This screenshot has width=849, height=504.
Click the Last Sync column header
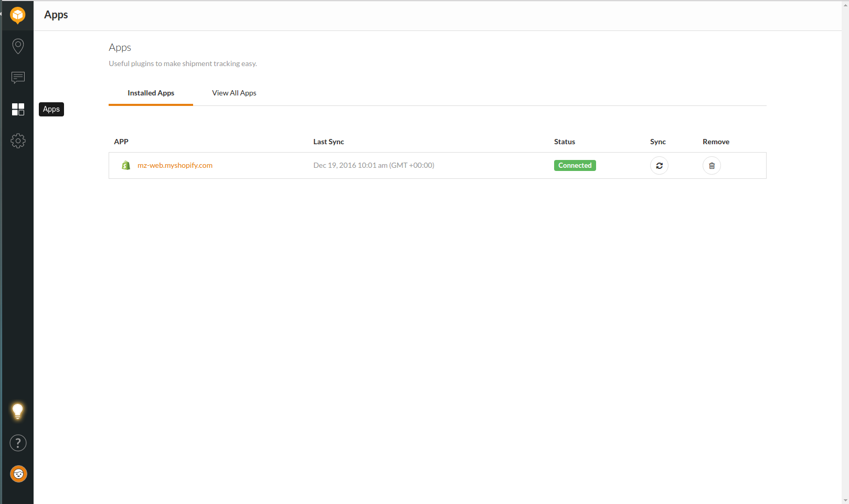[x=328, y=142]
